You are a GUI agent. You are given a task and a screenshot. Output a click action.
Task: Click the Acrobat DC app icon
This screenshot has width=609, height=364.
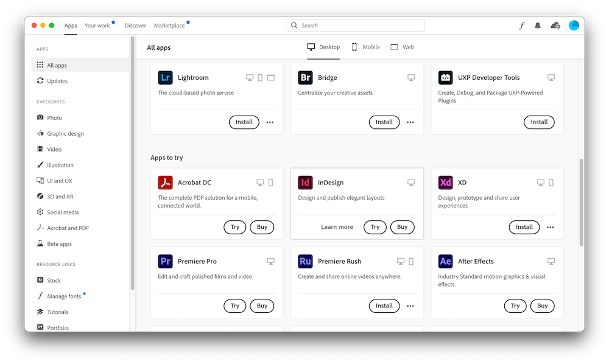point(165,182)
